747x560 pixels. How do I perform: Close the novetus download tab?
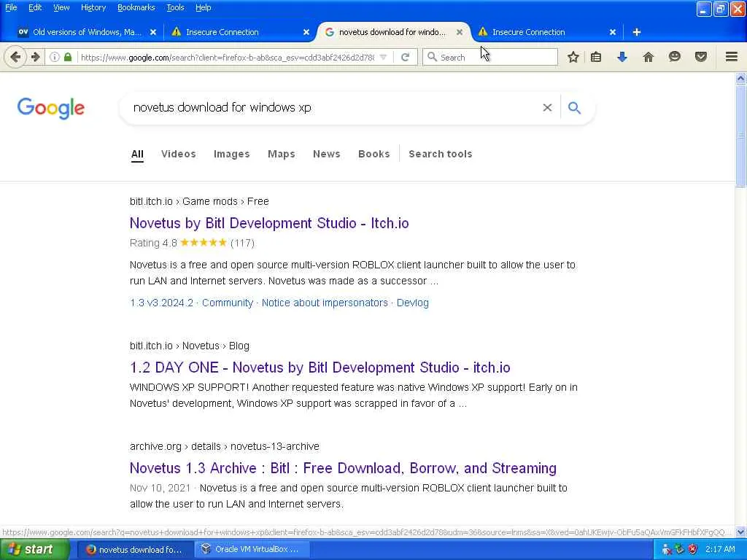pyautogui.click(x=460, y=32)
